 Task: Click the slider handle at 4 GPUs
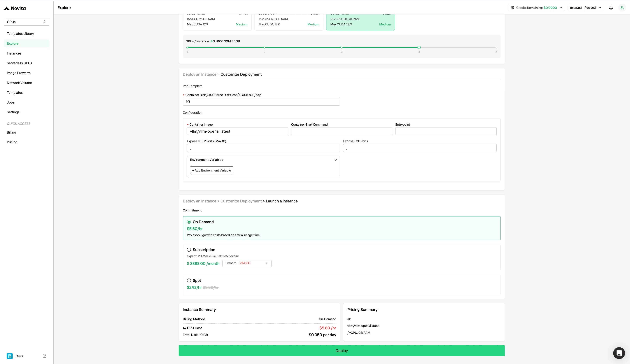point(419,48)
